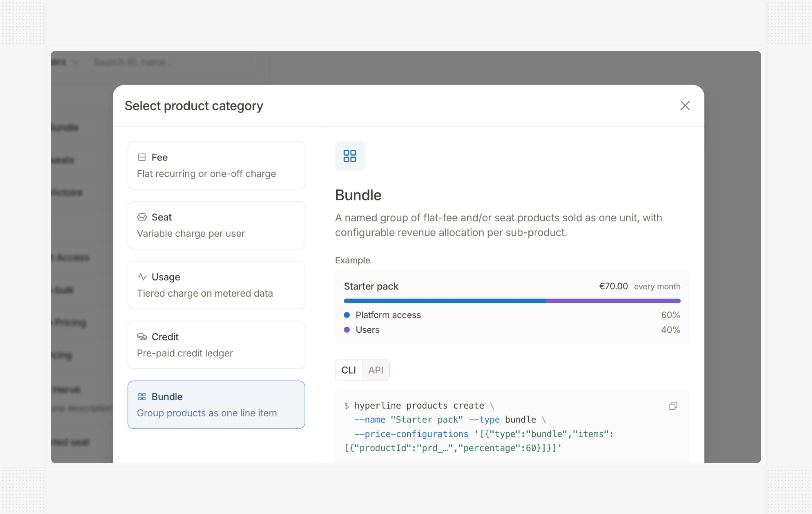Click the large Bundle grid icon
This screenshot has width=812, height=514.
tap(350, 156)
